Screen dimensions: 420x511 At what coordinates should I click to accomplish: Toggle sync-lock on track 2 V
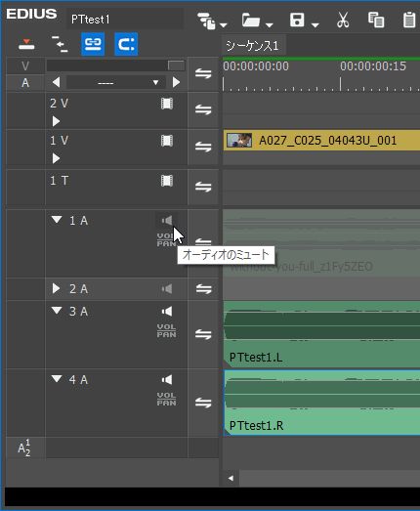[x=203, y=109]
